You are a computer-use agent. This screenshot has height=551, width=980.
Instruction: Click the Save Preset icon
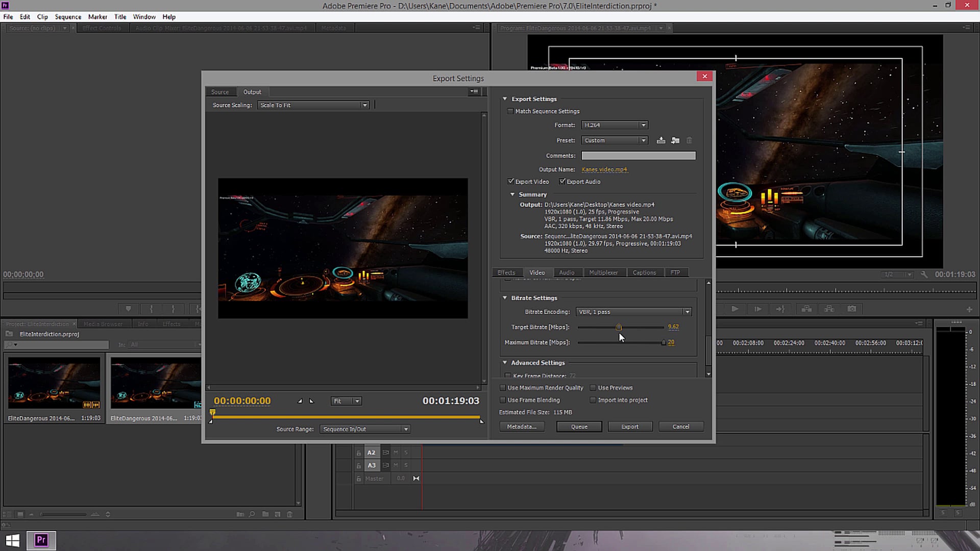(661, 140)
